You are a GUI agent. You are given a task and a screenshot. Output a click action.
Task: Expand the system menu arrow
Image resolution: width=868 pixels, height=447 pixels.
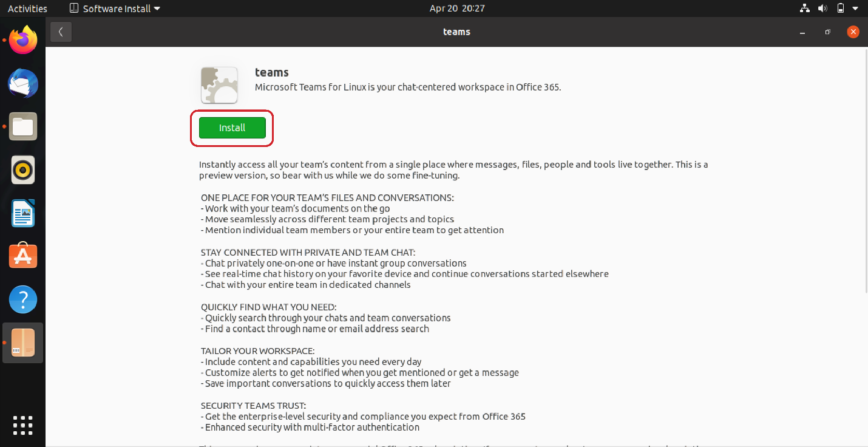pos(856,9)
